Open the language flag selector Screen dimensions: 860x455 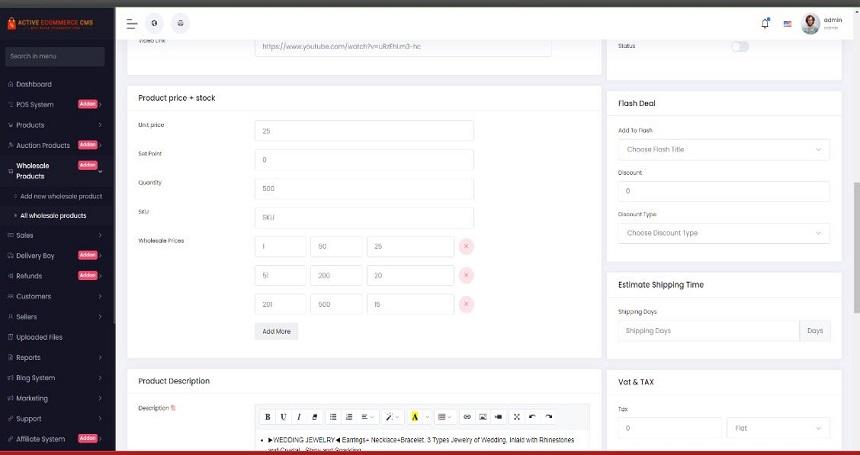[788, 24]
